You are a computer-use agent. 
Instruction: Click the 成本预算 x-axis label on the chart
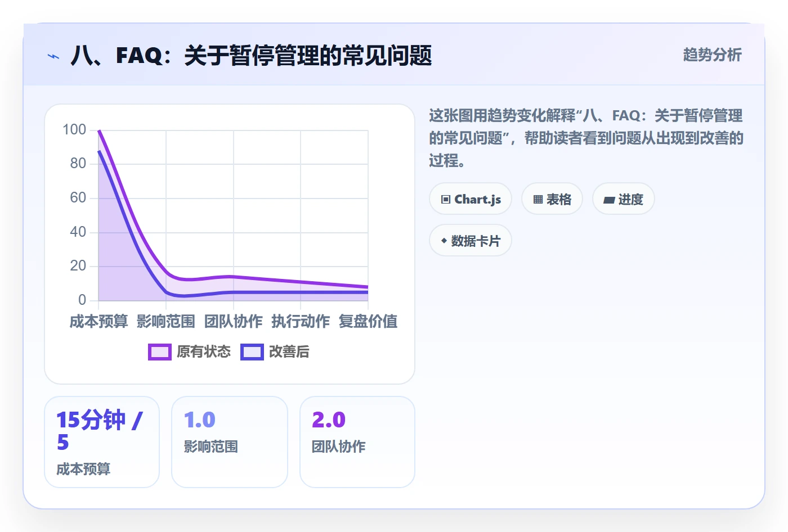(98, 322)
